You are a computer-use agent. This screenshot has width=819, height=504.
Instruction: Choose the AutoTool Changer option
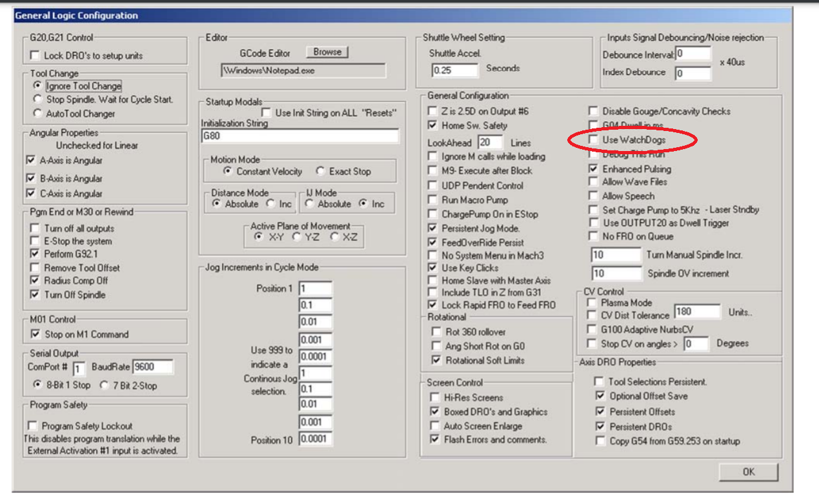(37, 114)
